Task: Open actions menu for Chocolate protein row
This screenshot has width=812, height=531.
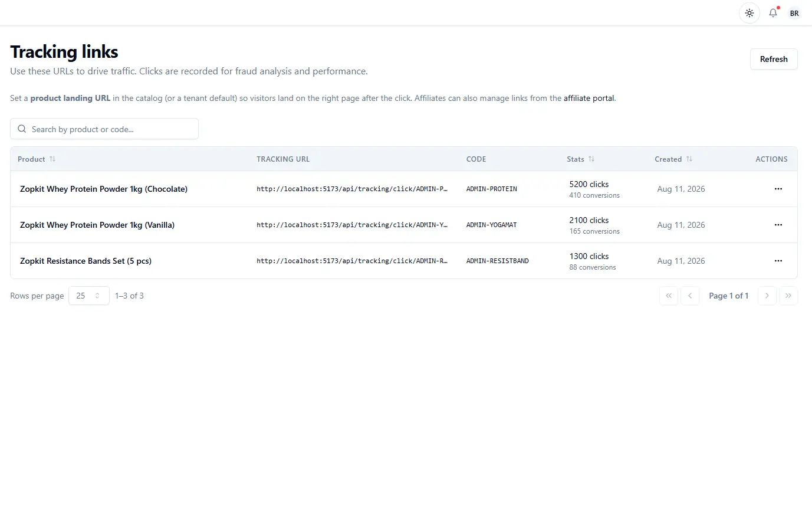Action: (x=778, y=189)
